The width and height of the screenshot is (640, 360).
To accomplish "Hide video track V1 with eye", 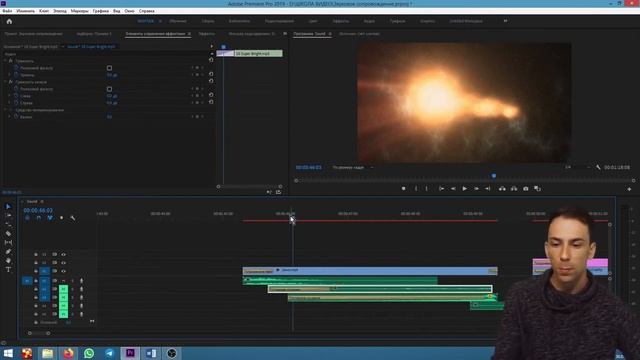I will [63, 271].
